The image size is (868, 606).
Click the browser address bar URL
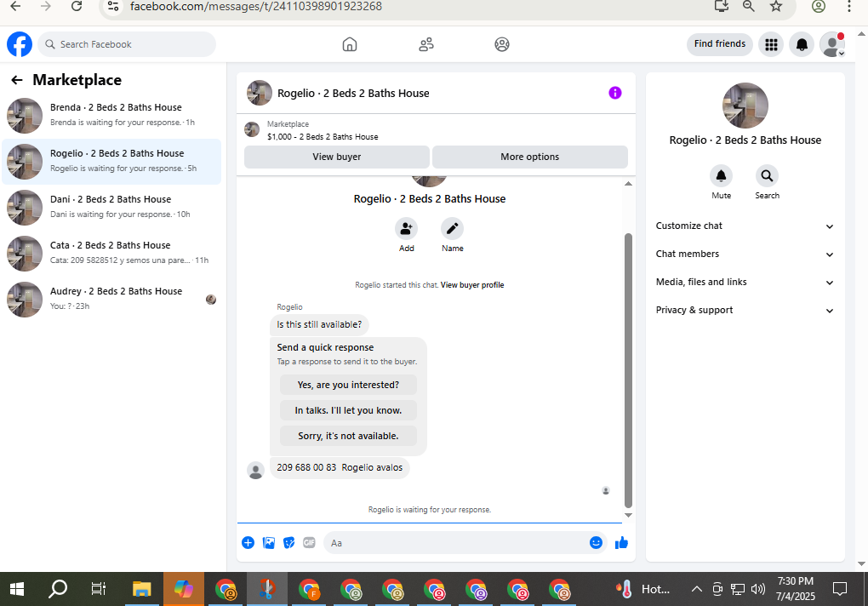(x=256, y=7)
